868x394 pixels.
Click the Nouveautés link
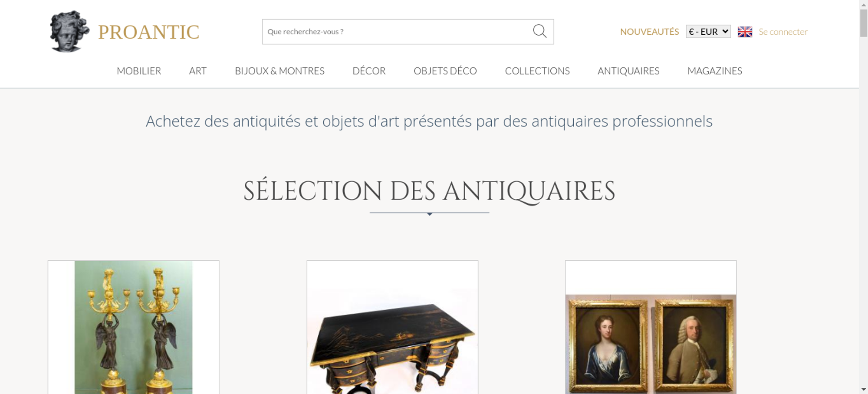point(649,32)
